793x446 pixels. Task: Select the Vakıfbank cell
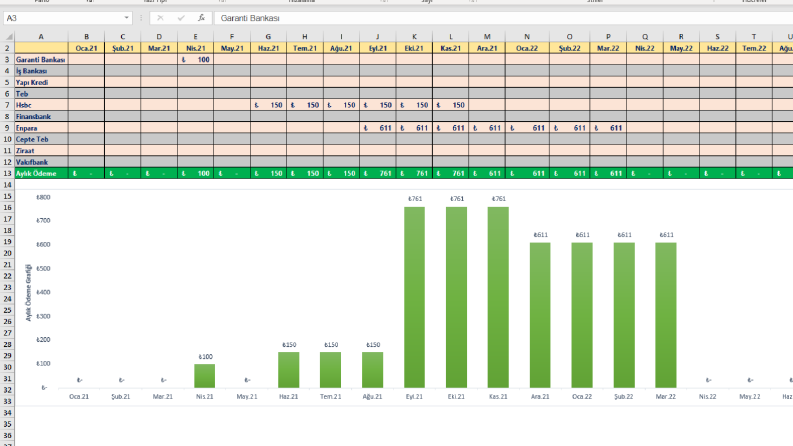(x=41, y=162)
